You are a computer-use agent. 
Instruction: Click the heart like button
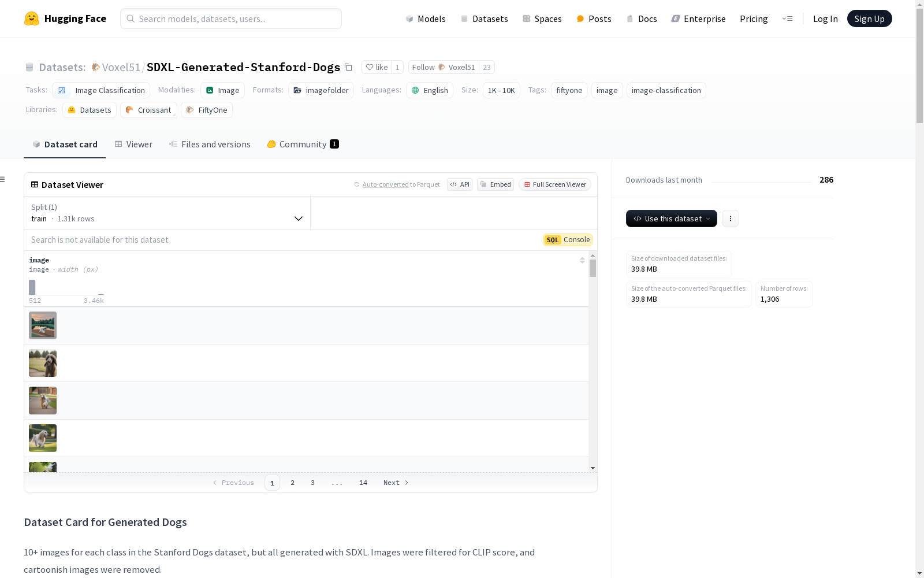click(377, 67)
